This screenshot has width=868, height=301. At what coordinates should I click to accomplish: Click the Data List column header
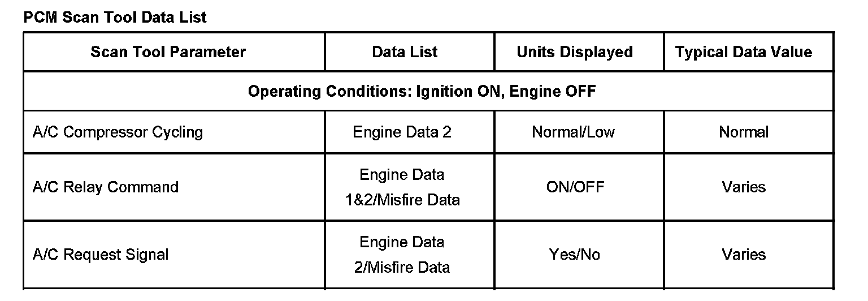click(x=405, y=52)
